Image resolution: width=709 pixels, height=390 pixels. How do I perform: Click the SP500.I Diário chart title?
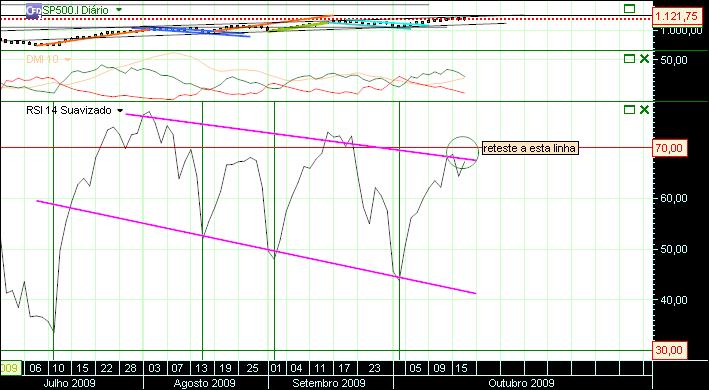[75, 9]
